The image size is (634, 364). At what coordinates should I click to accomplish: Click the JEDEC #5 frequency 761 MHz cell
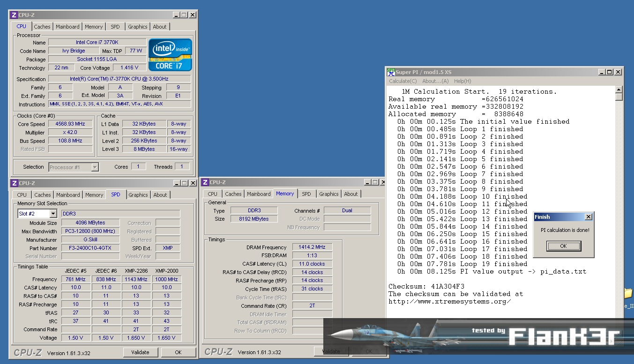point(75,280)
